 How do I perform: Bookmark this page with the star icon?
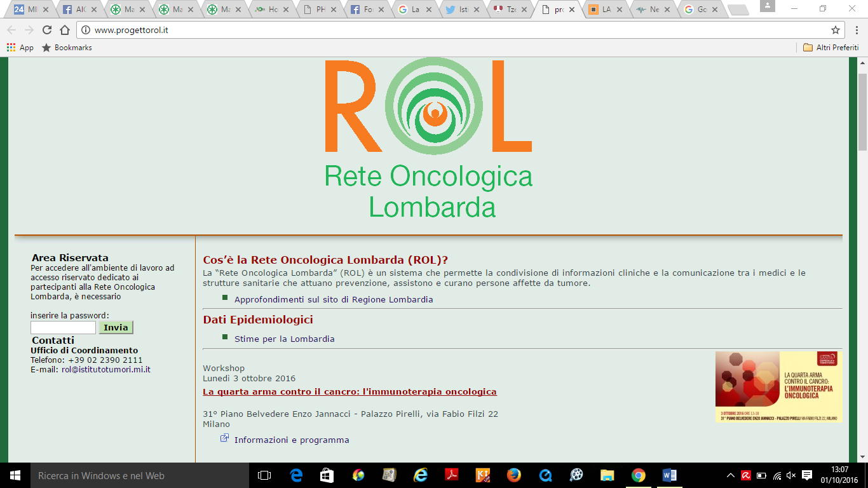pos(836,30)
